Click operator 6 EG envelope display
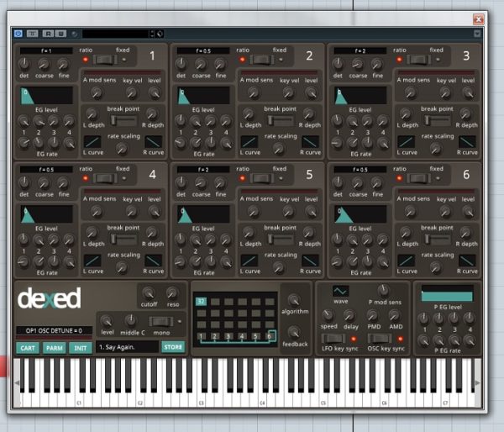This screenshot has width=504, height=432. tap(360, 214)
